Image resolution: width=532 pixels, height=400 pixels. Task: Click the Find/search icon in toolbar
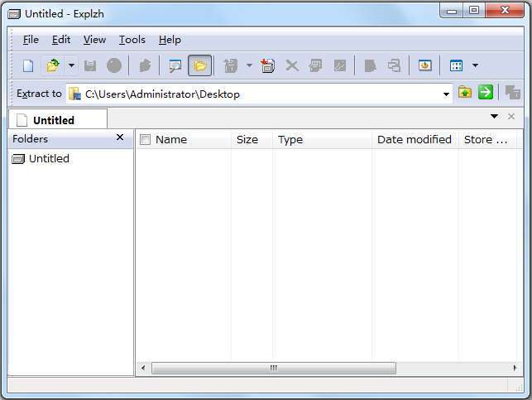[x=175, y=65]
